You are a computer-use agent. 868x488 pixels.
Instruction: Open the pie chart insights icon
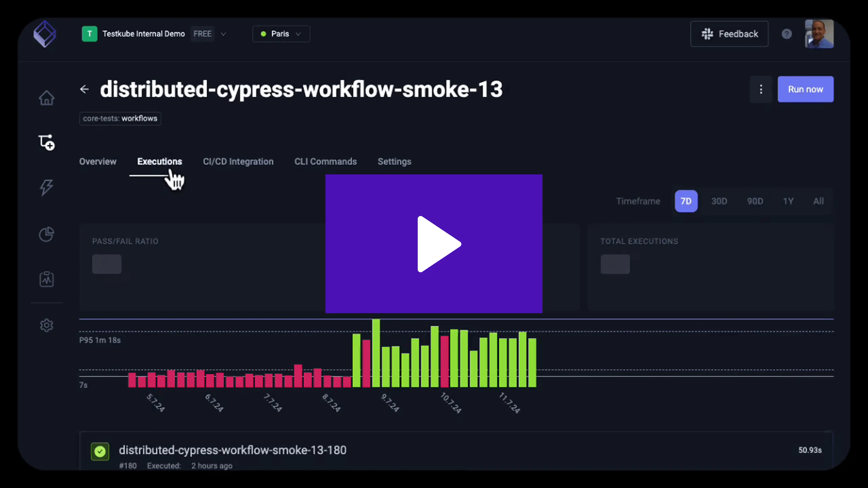pyautogui.click(x=47, y=234)
